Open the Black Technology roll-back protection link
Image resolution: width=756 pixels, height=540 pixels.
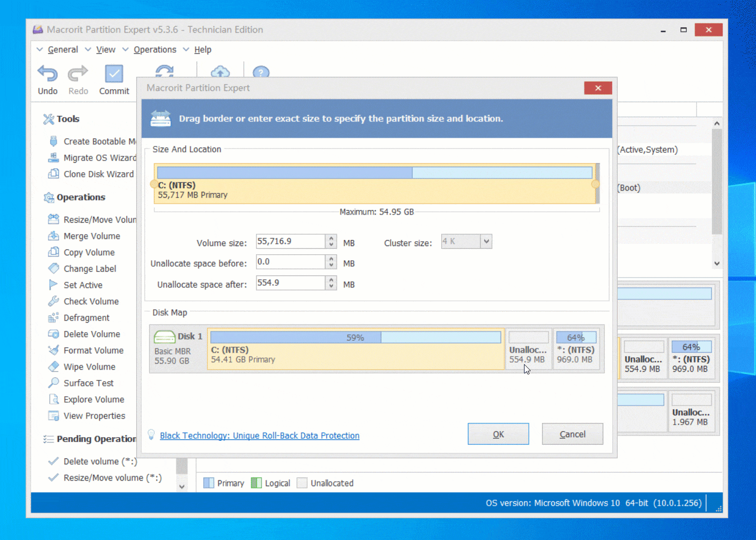(259, 435)
